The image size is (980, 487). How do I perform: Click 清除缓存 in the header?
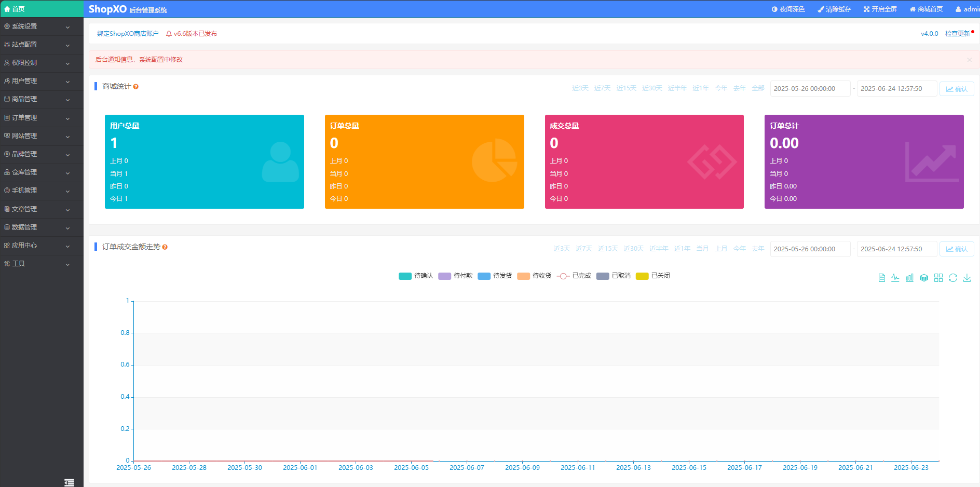[834, 9]
